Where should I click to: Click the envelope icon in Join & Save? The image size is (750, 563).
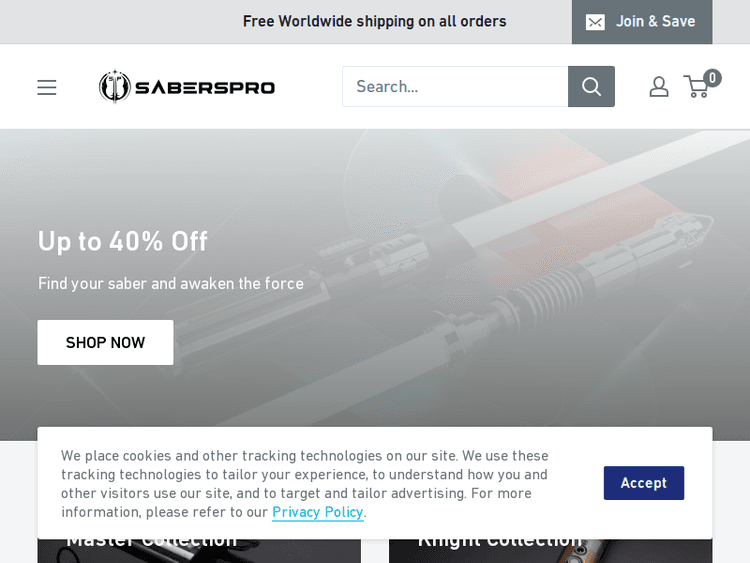tap(596, 22)
